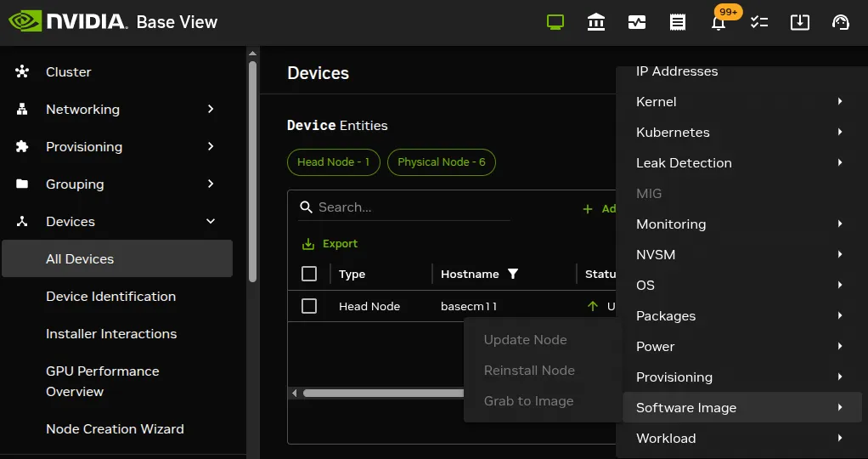Click the search magnifier icon
868x459 pixels.
(x=306, y=207)
